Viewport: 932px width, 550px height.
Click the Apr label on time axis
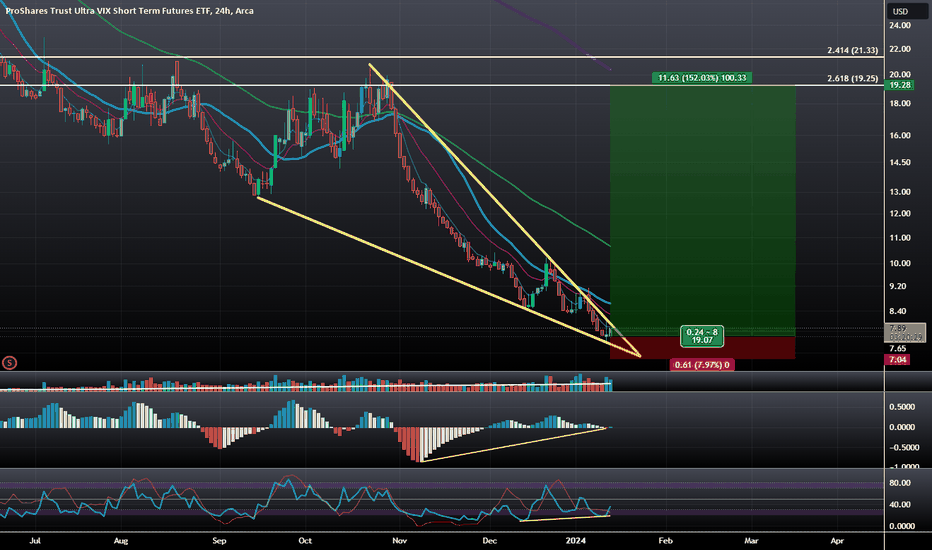(x=837, y=540)
